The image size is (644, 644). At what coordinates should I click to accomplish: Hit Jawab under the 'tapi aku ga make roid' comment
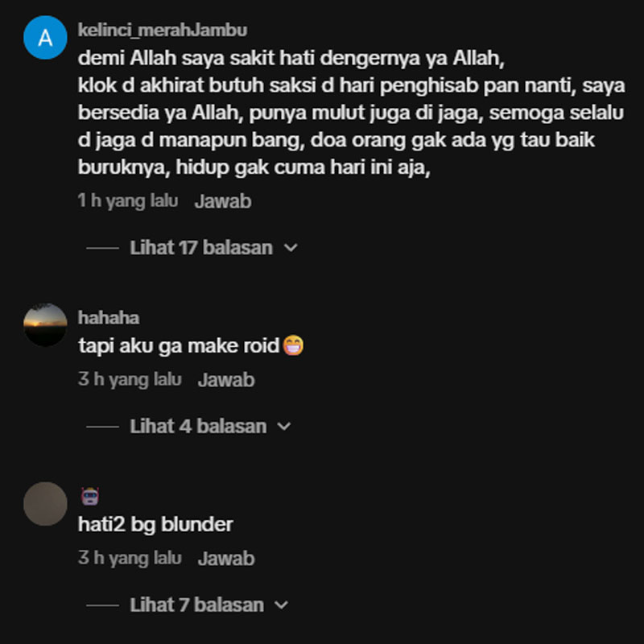pos(226,380)
